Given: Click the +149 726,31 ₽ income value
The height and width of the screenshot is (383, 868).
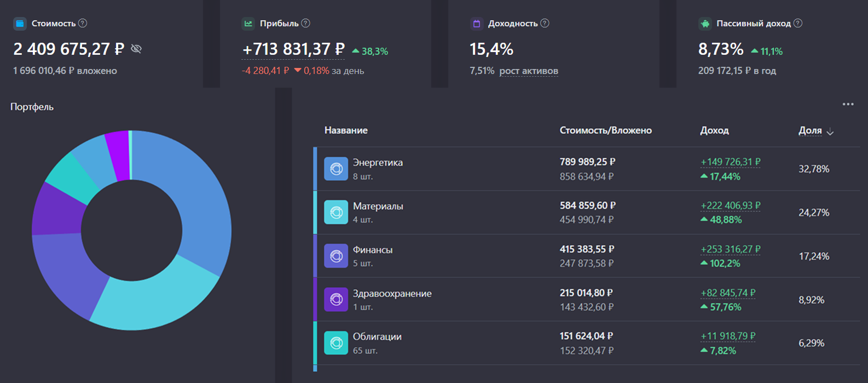Looking at the screenshot, I should (x=731, y=162).
